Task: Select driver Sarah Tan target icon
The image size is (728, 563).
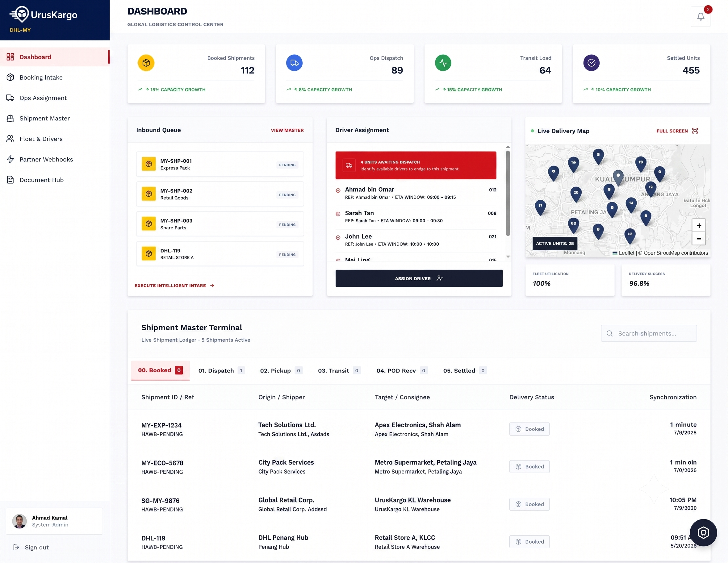Action: point(338,214)
